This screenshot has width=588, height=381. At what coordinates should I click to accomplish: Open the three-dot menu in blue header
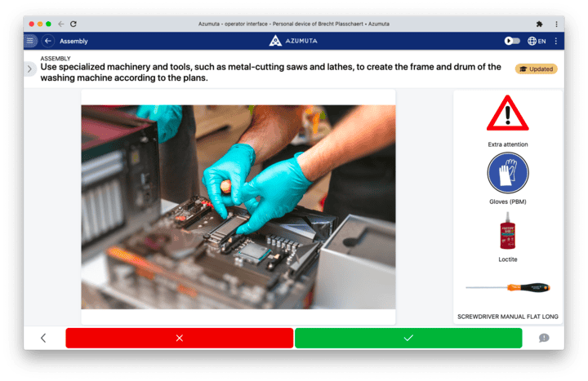(x=556, y=41)
